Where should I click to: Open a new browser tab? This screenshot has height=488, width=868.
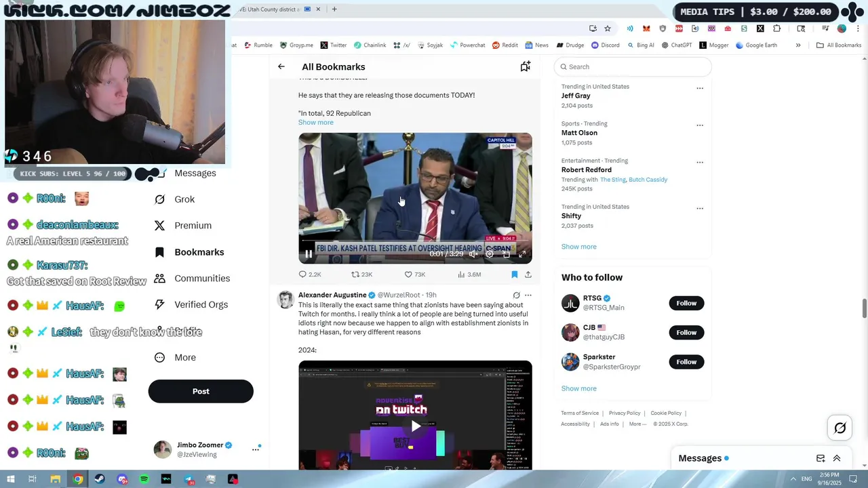pos(334,9)
